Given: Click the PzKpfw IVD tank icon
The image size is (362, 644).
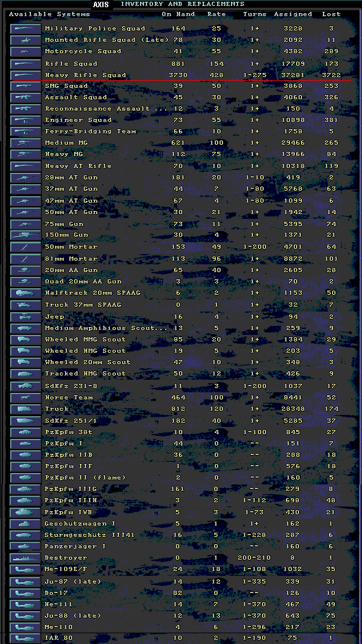Looking at the screenshot, I should click(x=26, y=512).
